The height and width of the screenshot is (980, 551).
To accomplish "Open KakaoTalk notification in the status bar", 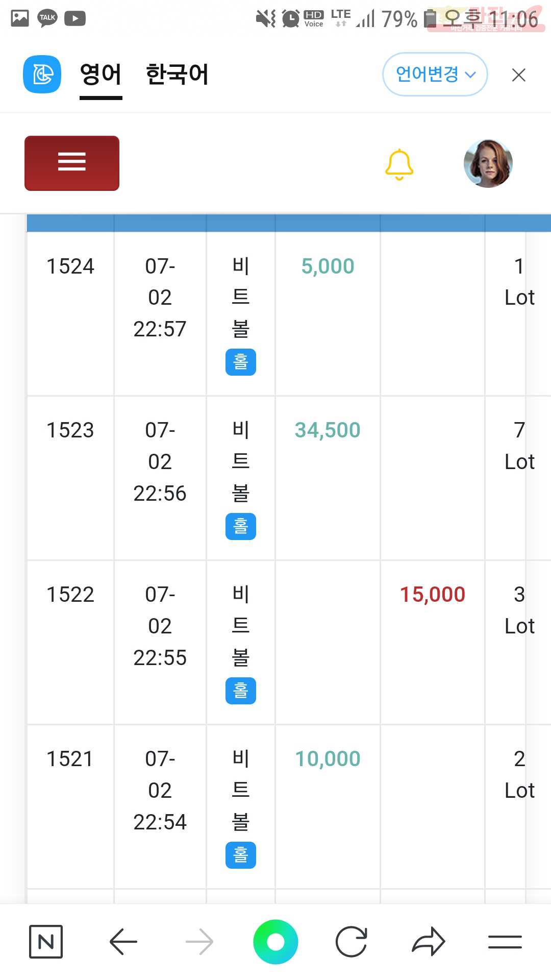I will (x=47, y=18).
